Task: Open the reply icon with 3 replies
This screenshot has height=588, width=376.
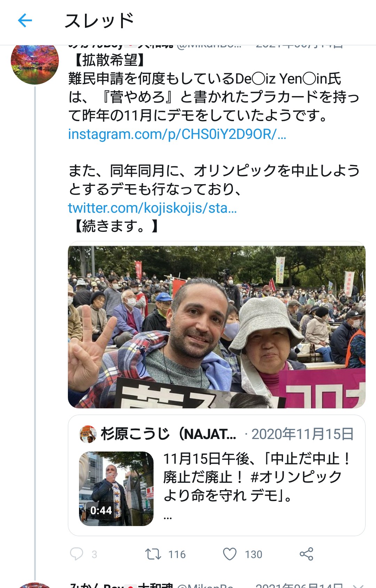Action: pos(77,554)
